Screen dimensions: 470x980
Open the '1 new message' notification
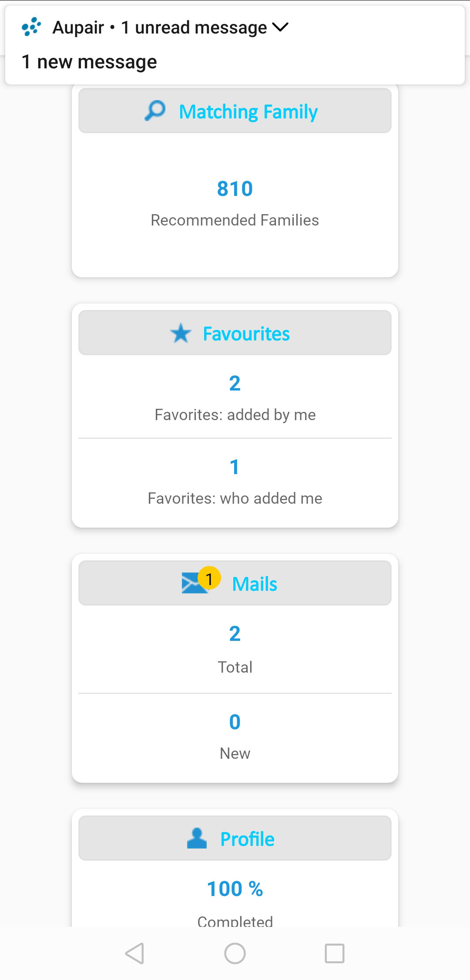tap(89, 62)
